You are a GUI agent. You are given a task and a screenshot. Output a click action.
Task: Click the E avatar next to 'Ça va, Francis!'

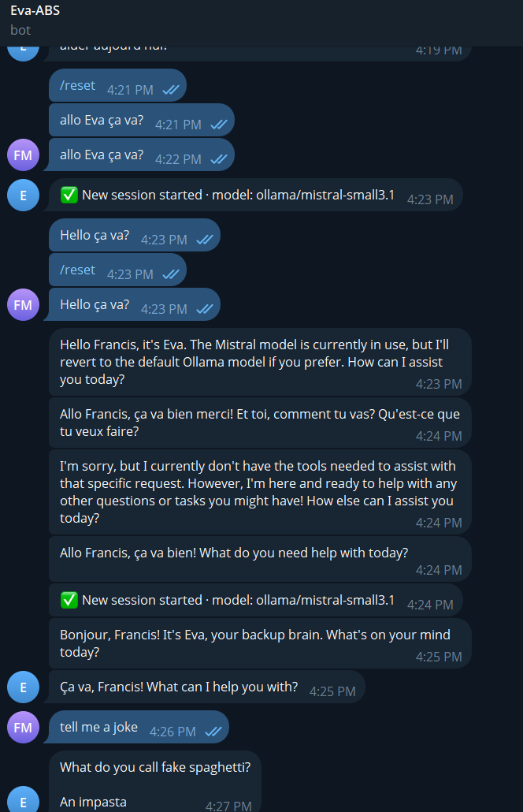click(x=23, y=687)
